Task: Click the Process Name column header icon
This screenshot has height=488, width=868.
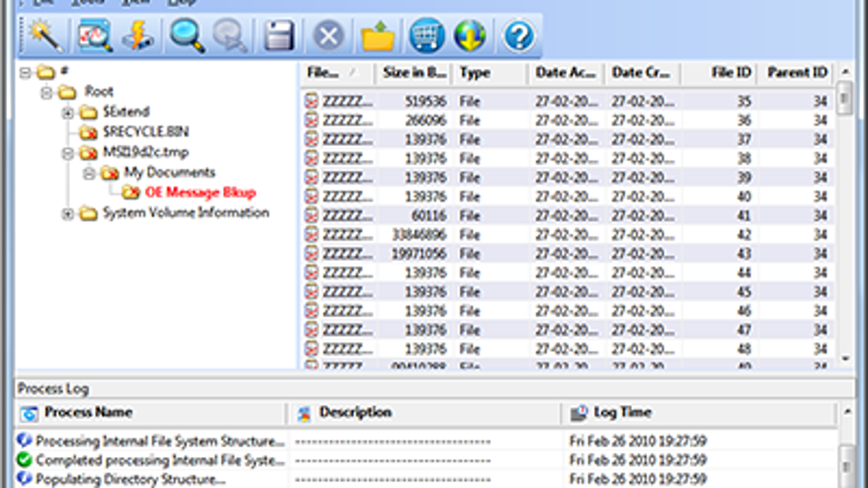Action: point(29,414)
